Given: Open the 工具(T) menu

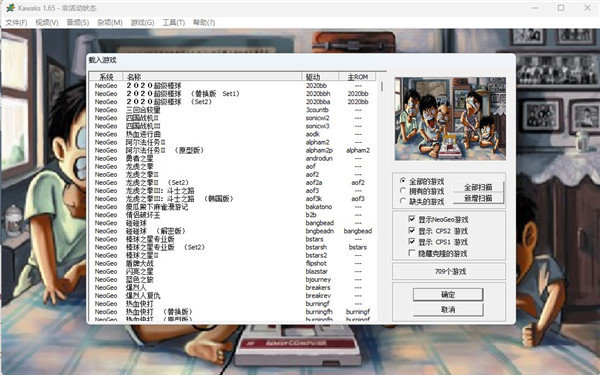Looking at the screenshot, I should [x=174, y=23].
